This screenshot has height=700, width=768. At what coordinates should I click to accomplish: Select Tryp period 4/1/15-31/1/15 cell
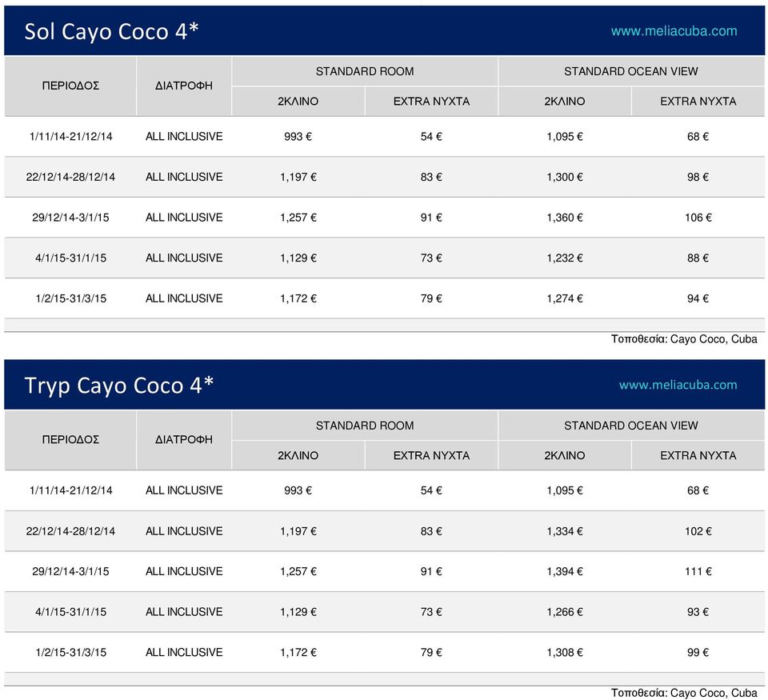coord(70,612)
